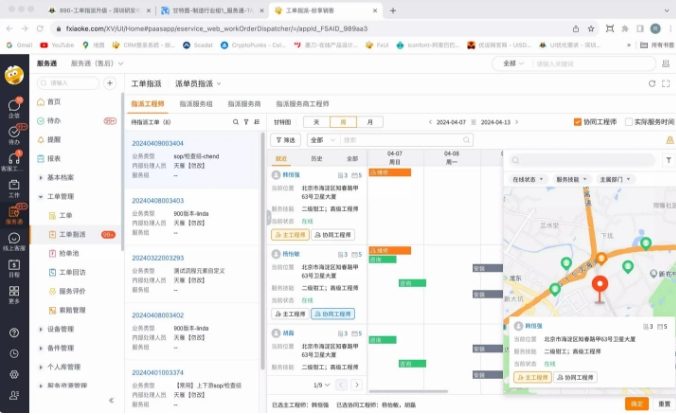Open sort settings icon in 待指派工单 header

[257, 122]
